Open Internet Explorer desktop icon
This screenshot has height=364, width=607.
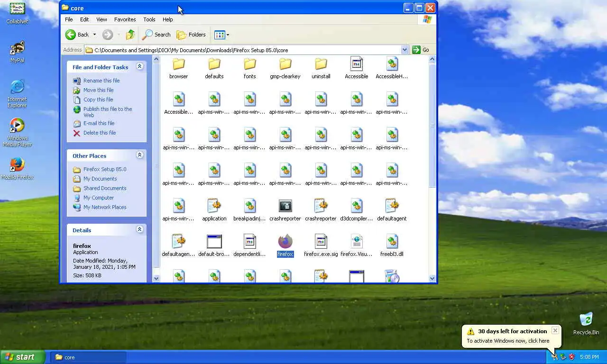click(17, 93)
